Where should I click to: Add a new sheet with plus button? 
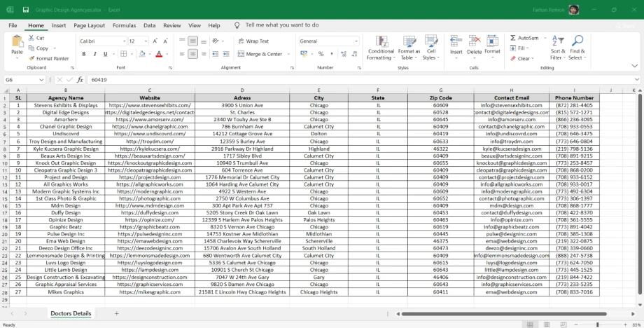[x=116, y=313]
